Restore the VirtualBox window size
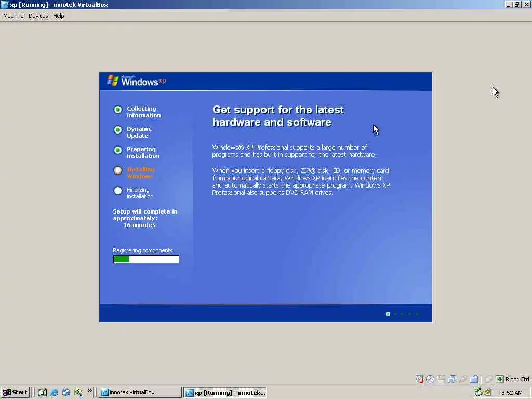532x399 pixels. [x=517, y=4]
